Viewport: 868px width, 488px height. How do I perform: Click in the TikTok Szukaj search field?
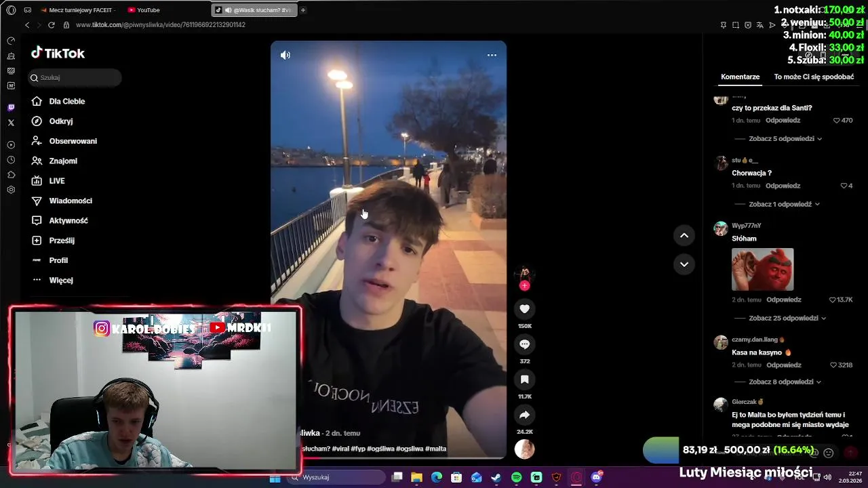click(x=75, y=78)
